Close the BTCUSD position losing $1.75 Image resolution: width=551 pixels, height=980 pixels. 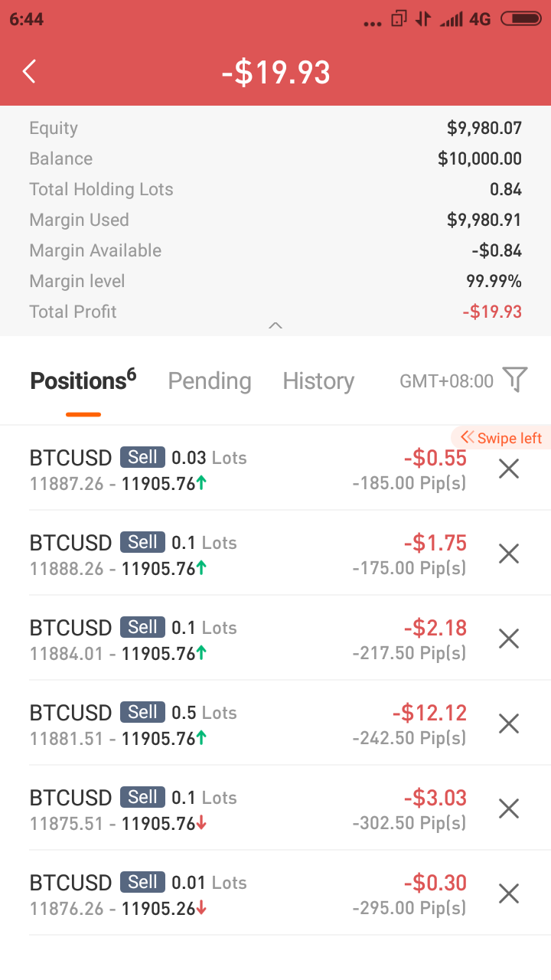(x=509, y=554)
